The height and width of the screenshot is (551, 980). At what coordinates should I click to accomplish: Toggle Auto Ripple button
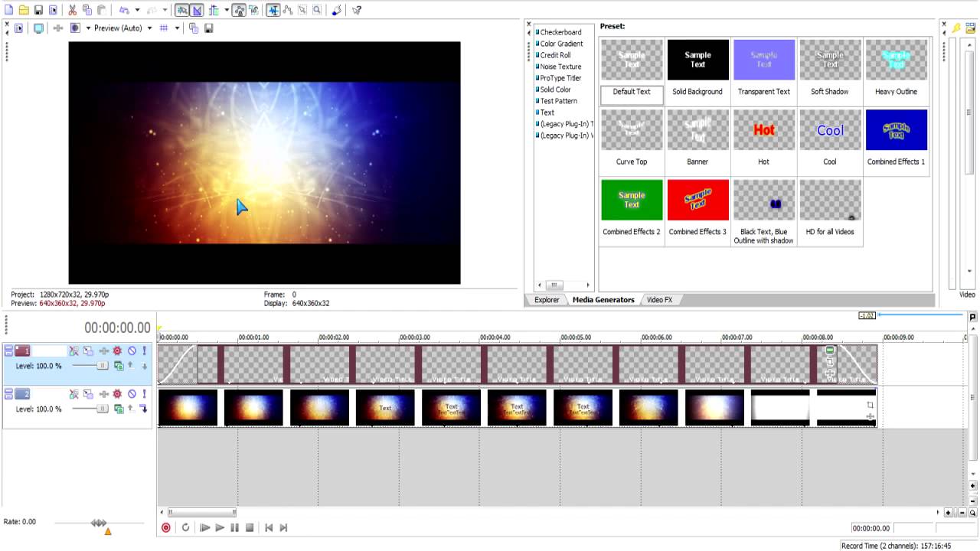tap(214, 10)
